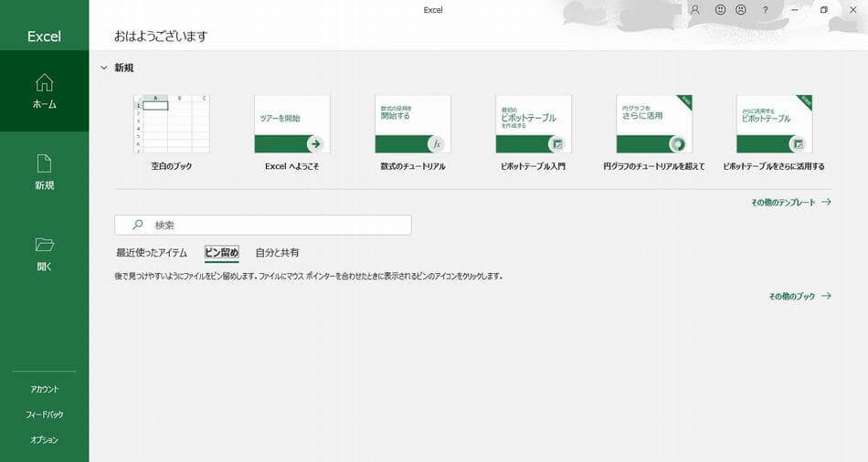Send a smile feedback face icon
The height and width of the screenshot is (462, 868).
pyautogui.click(x=720, y=10)
